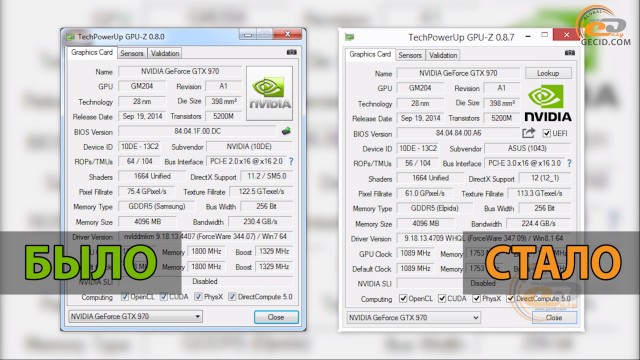Click DirectX Support value 11.2 / SM5.0

click(267, 176)
